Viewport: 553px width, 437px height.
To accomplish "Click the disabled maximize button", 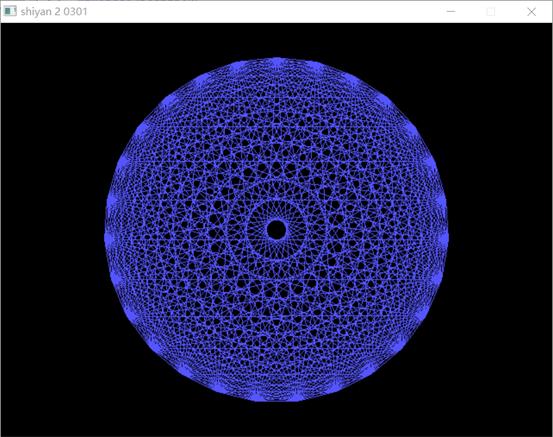I will point(491,12).
